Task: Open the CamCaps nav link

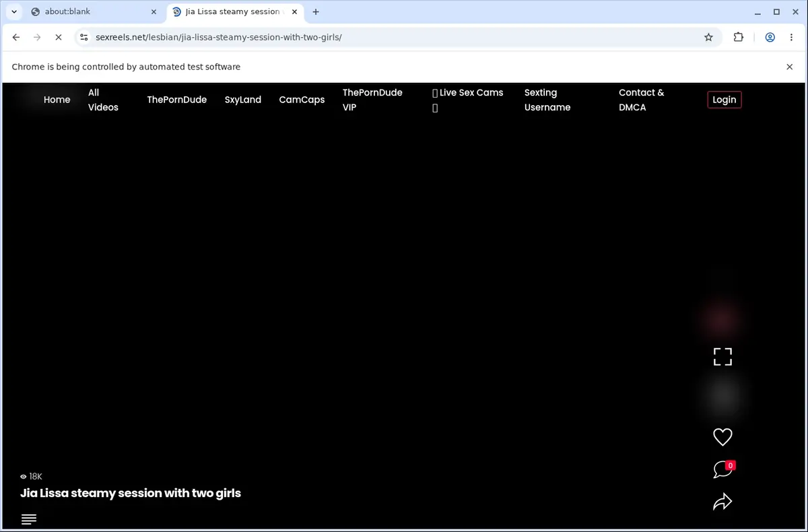Action: (x=302, y=100)
